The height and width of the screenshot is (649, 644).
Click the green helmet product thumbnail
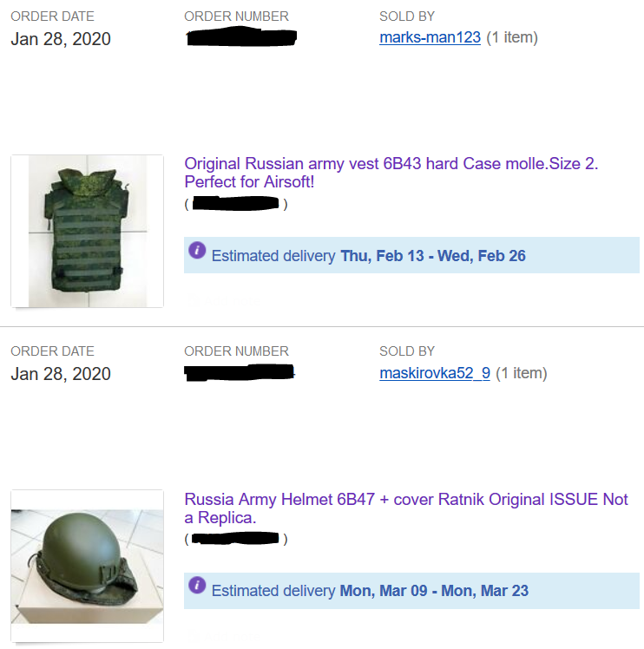point(87,566)
